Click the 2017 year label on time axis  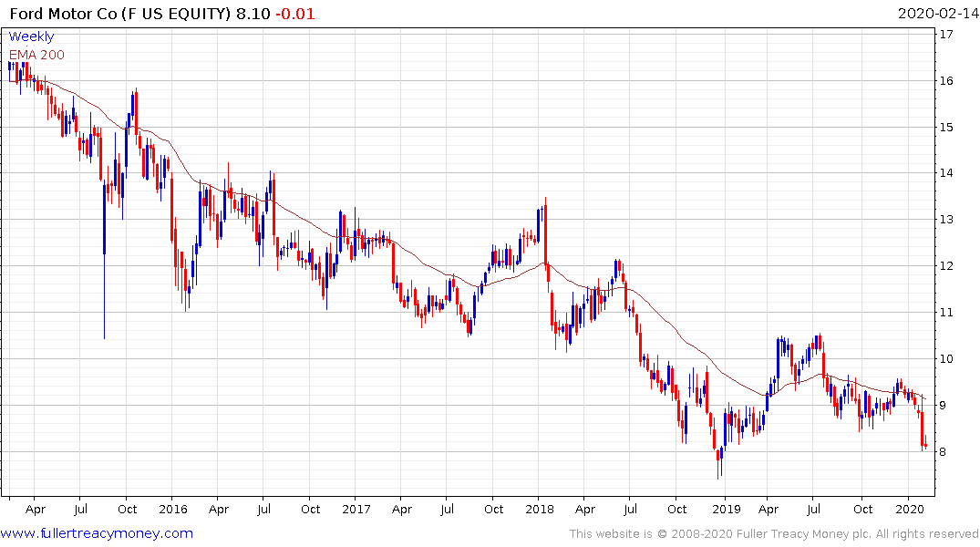point(356,509)
